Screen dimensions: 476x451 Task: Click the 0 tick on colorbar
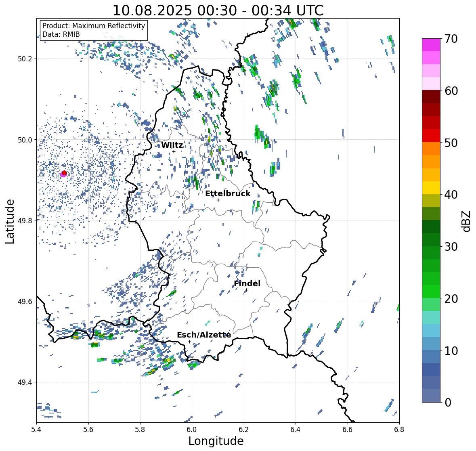[x=448, y=403]
